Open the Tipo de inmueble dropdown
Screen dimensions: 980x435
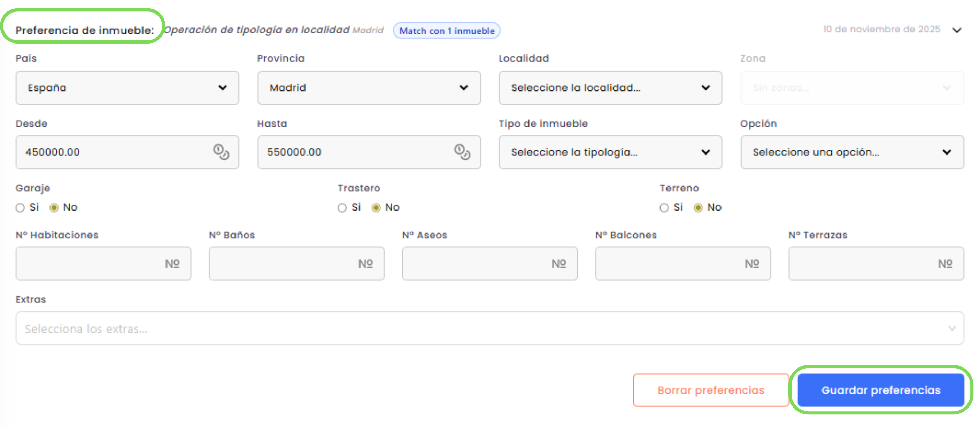click(x=610, y=152)
